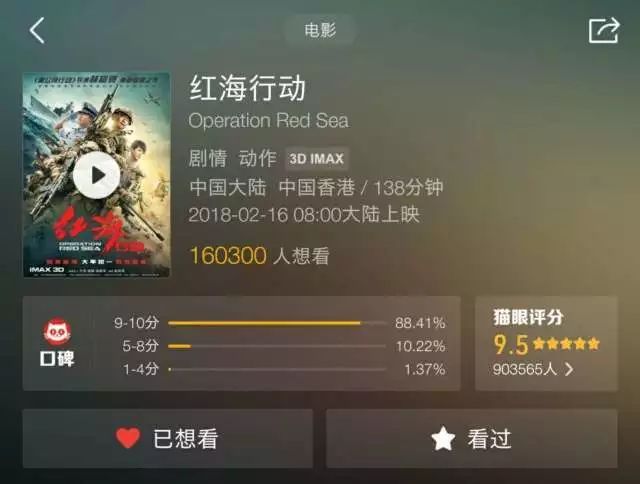Tap the 1-4分 rating distribution row
The height and width of the screenshot is (484, 640).
click(280, 369)
